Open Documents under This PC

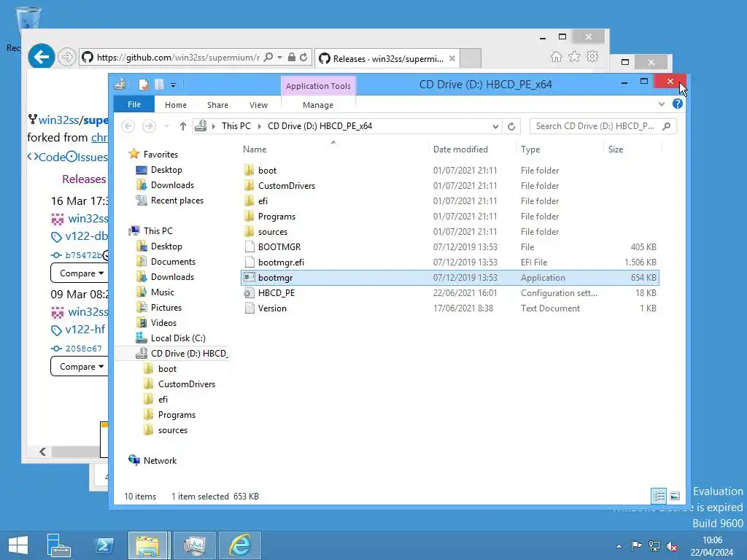[x=173, y=262]
